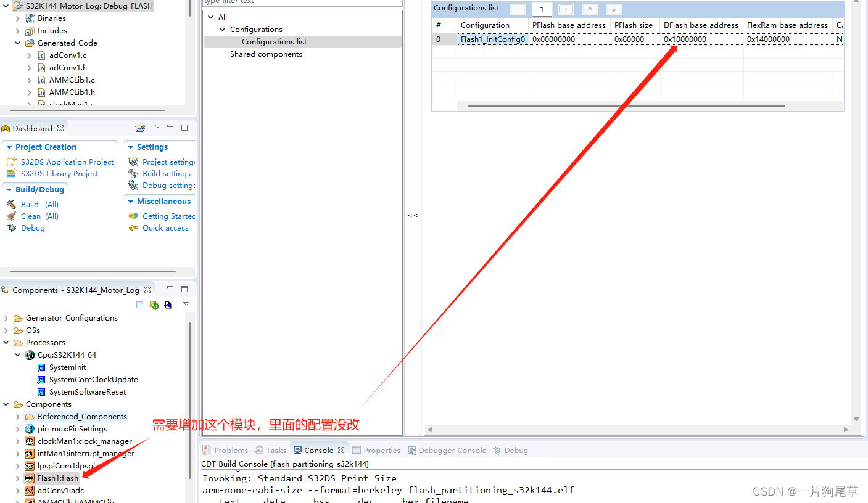868x503 pixels.
Task: Click the Clean (All) broom icon
Action: pyautogui.click(x=11, y=216)
